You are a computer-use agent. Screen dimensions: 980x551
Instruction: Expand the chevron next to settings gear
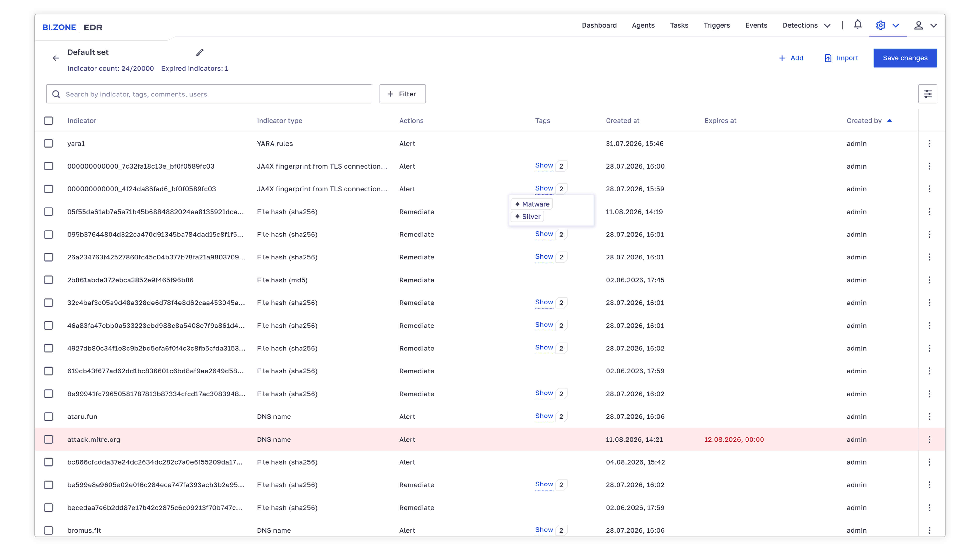[x=896, y=26]
